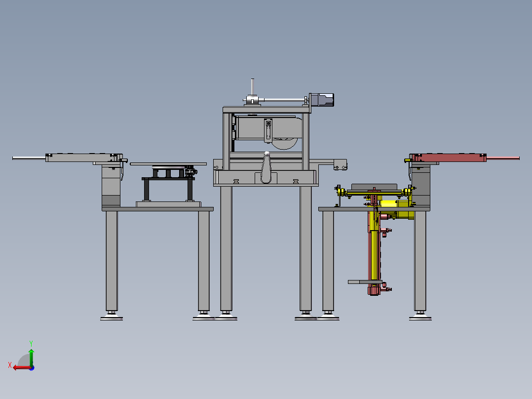
Task: Select the grey bracket plate at cylinder bottom
Action: click(365, 282)
